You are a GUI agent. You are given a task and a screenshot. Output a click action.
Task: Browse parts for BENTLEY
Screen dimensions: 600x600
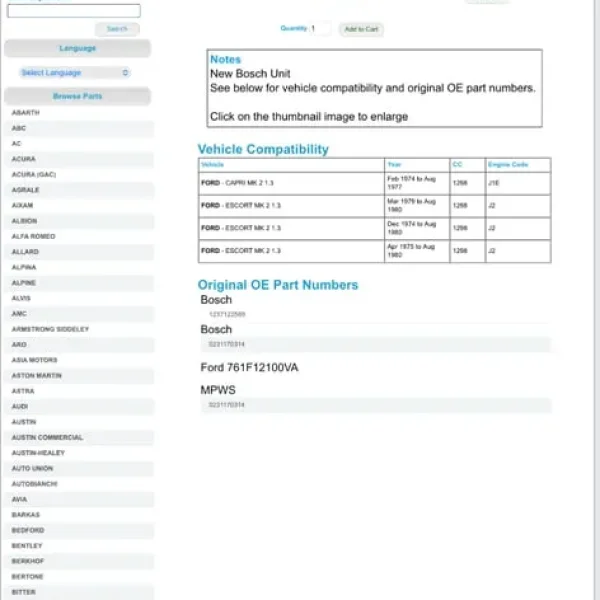click(27, 546)
